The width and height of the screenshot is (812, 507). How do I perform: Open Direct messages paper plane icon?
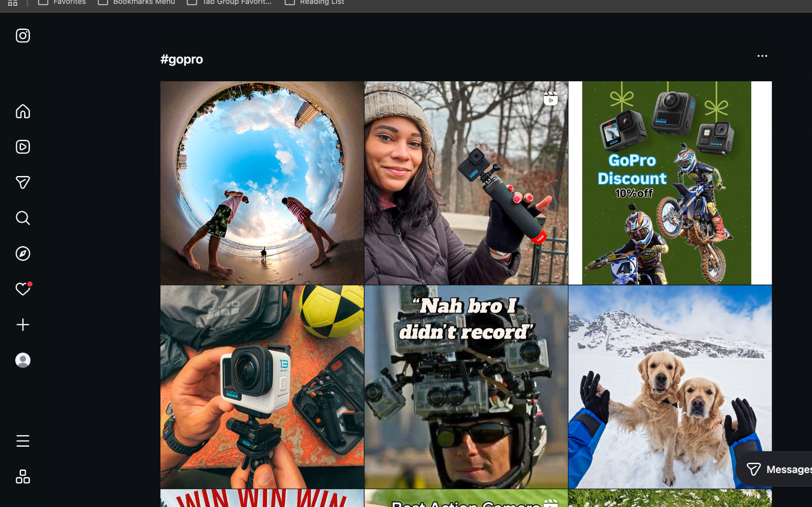(22, 182)
